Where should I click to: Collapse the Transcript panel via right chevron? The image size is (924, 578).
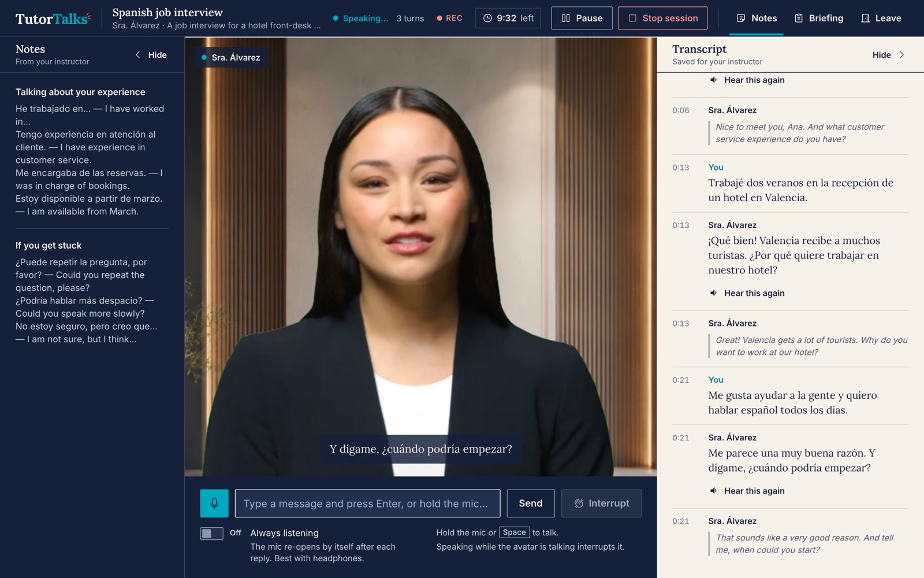pyautogui.click(x=901, y=55)
